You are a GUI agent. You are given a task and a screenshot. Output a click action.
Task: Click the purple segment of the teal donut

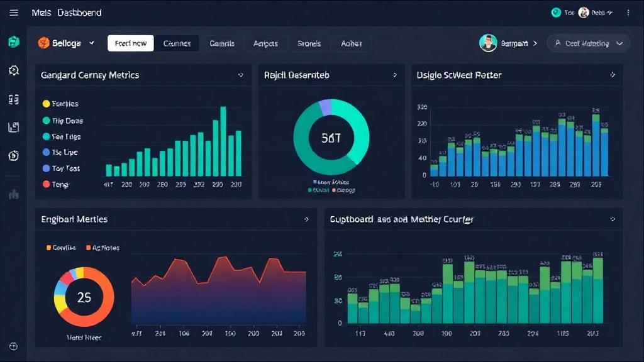[x=325, y=107]
